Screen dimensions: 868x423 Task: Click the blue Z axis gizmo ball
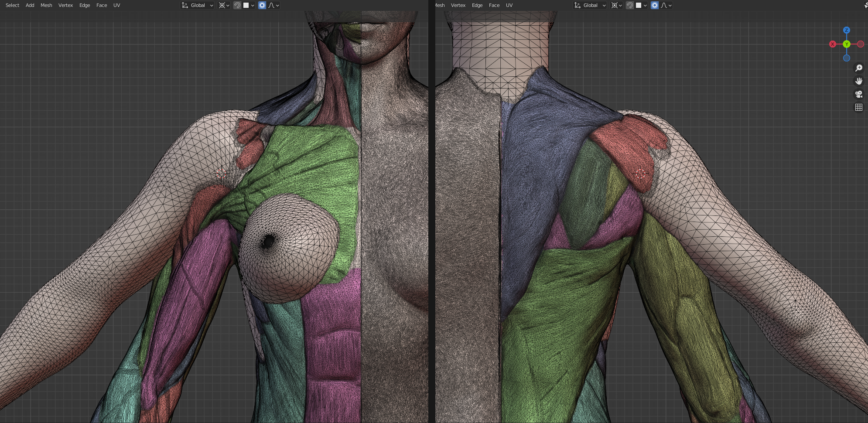(x=847, y=30)
